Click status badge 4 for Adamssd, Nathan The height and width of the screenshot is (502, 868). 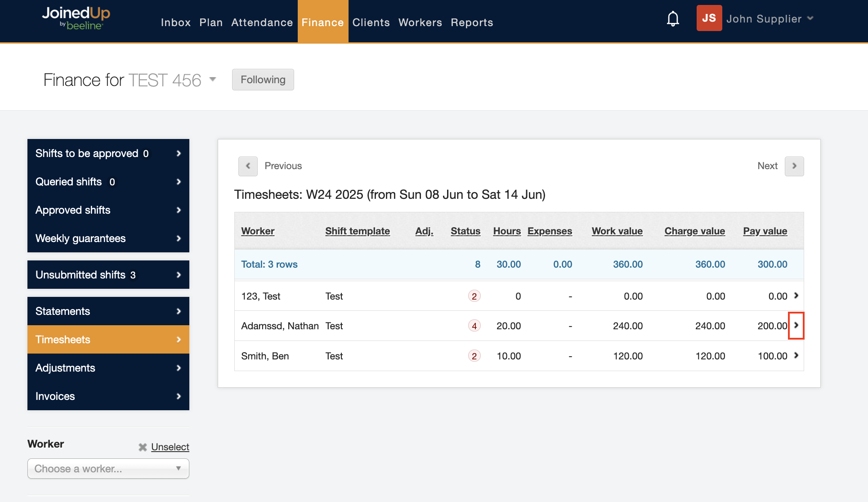tap(474, 326)
